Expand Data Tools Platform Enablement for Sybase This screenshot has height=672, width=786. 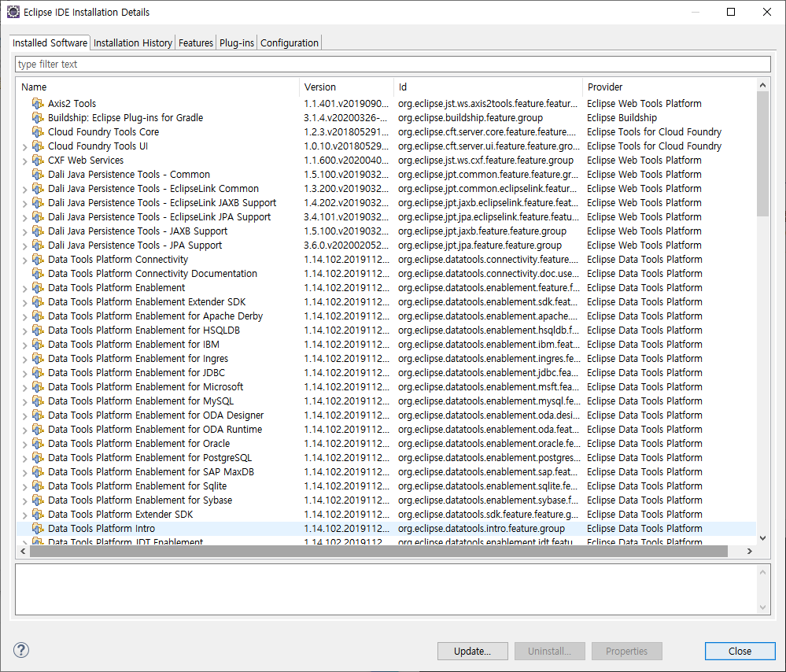pos(24,501)
